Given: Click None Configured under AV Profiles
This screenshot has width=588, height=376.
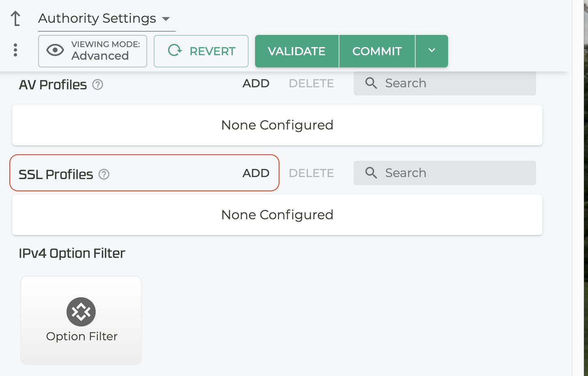Looking at the screenshot, I should coord(277,125).
